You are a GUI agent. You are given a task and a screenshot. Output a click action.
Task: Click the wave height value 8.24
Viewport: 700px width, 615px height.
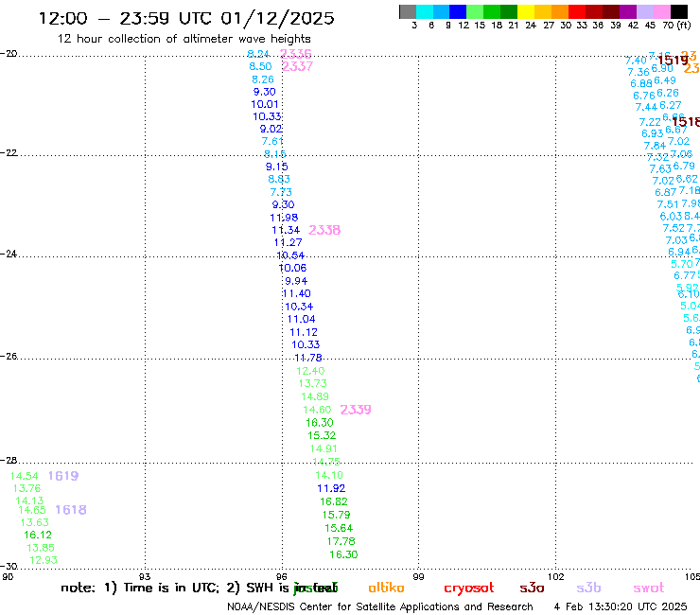point(258,54)
